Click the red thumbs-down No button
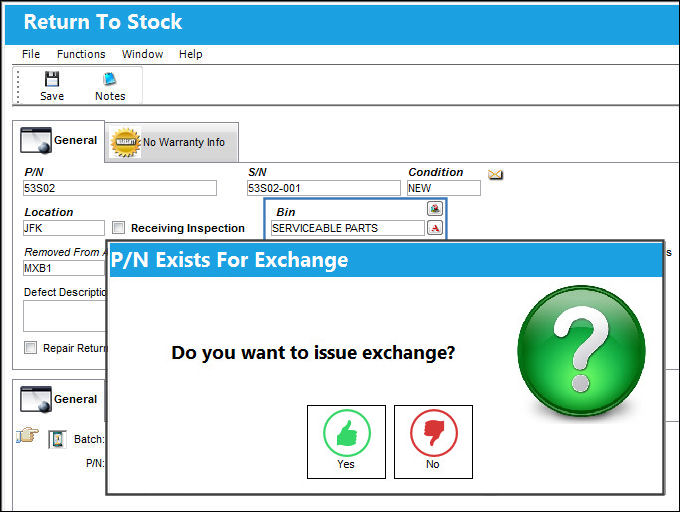The height and width of the screenshot is (512, 680). point(433,442)
